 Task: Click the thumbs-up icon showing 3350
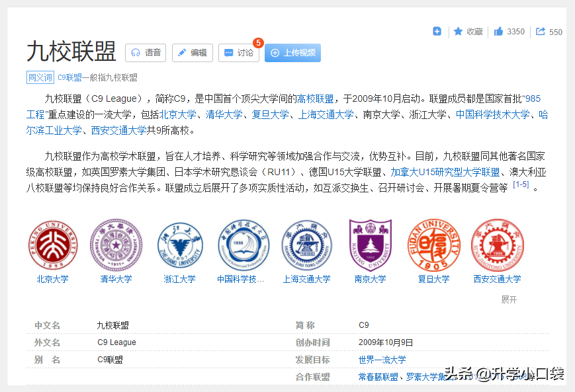[497, 31]
